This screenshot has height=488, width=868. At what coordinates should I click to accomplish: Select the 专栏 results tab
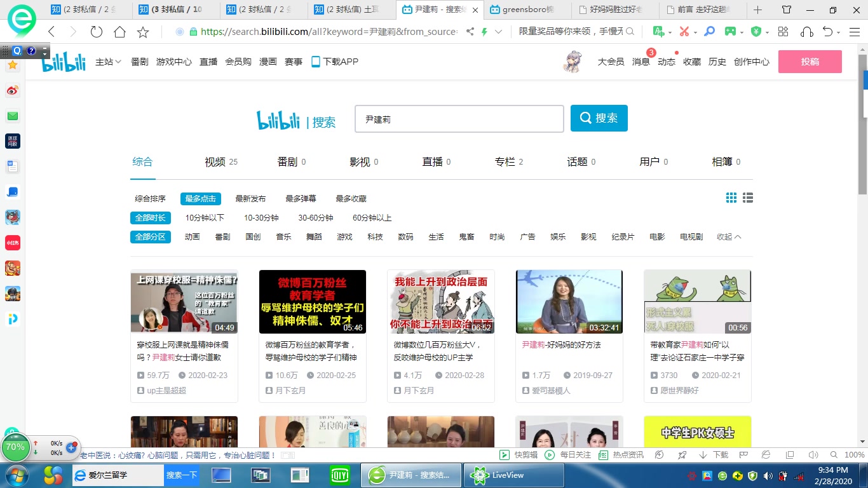(509, 162)
